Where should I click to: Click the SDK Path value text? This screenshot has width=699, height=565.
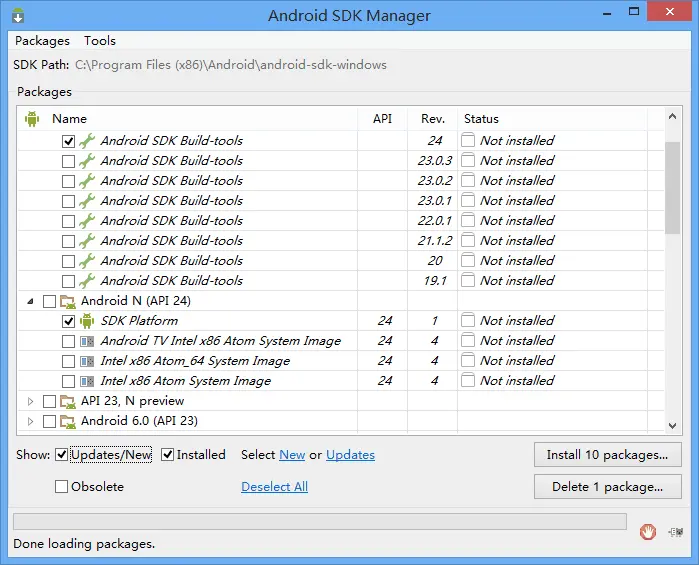point(230,65)
